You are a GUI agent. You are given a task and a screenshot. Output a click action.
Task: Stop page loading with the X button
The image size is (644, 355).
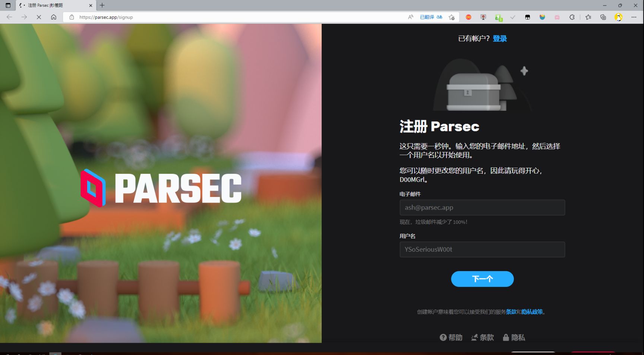39,17
